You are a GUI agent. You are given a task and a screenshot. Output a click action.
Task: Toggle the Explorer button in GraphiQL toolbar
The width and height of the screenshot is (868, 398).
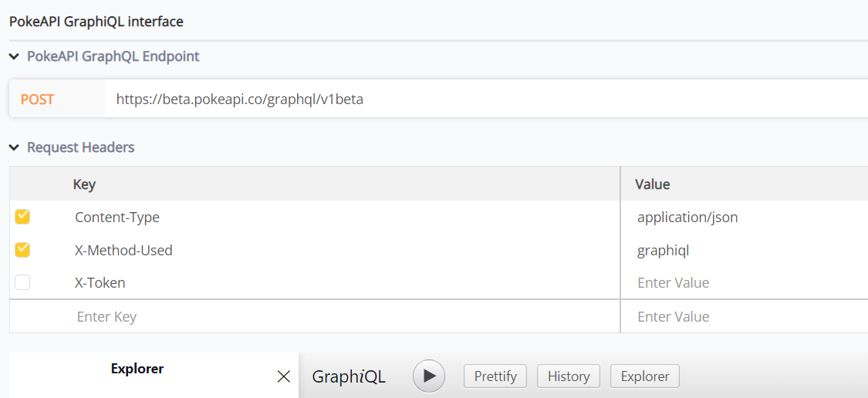click(x=645, y=376)
